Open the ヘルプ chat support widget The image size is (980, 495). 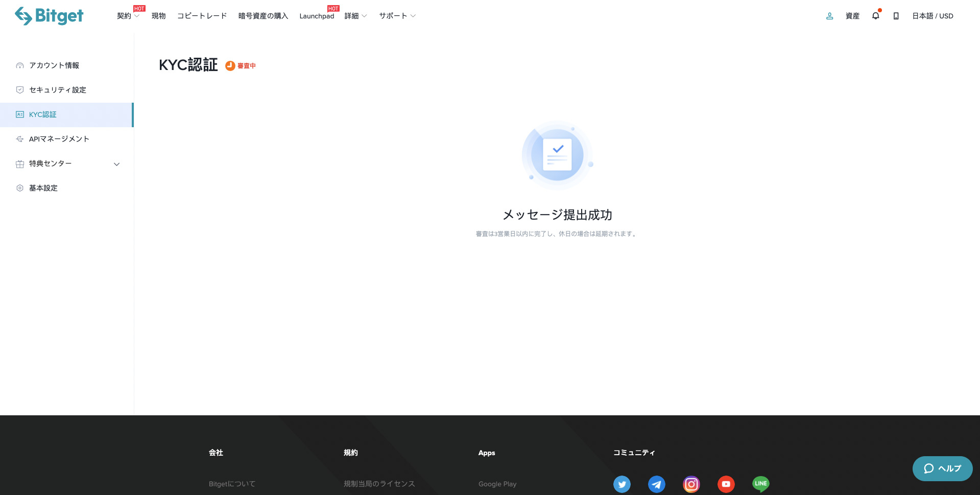tap(942, 468)
